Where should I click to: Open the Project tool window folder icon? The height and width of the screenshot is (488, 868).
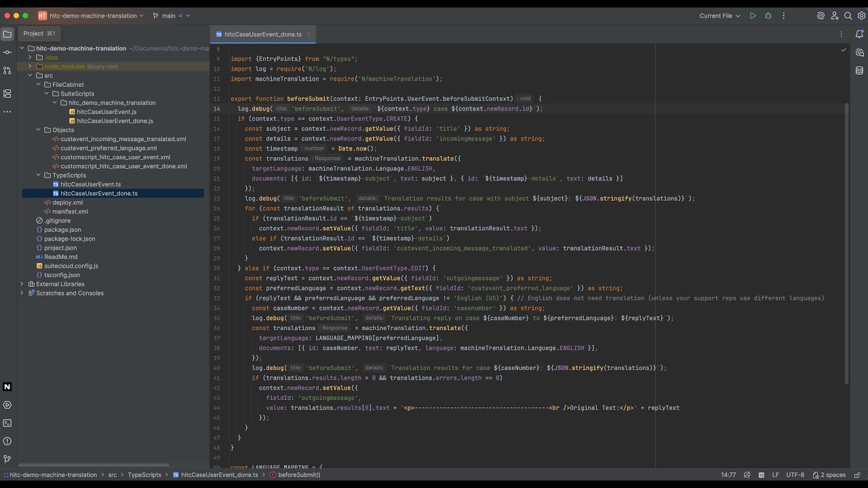coord(7,34)
